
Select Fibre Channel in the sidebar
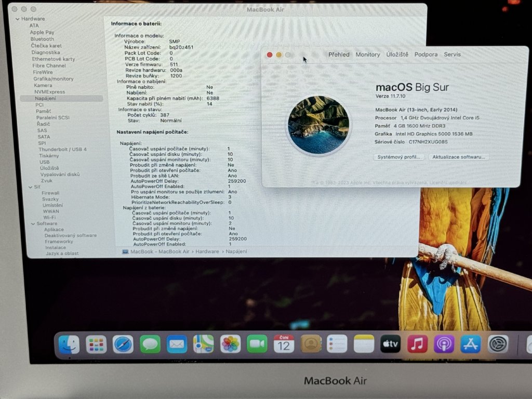(x=49, y=66)
